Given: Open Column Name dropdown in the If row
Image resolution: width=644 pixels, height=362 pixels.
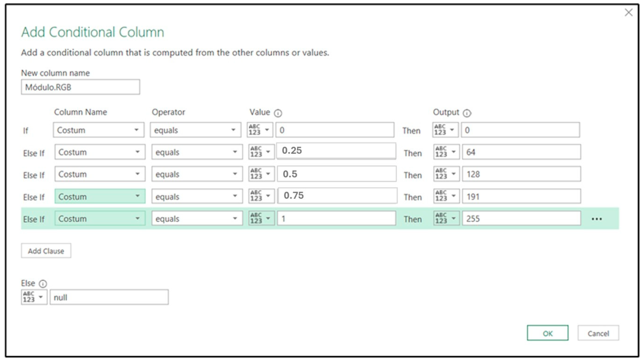Looking at the screenshot, I should coord(99,130).
